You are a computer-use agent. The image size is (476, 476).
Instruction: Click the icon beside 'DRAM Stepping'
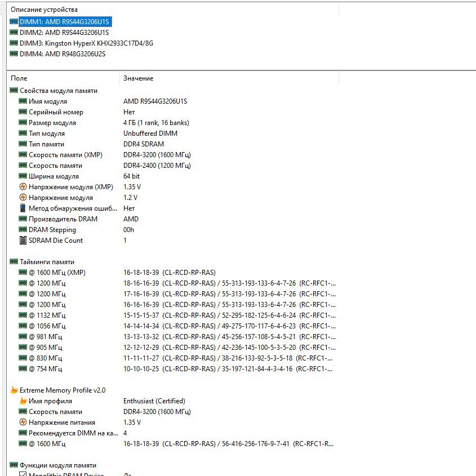pos(23,229)
